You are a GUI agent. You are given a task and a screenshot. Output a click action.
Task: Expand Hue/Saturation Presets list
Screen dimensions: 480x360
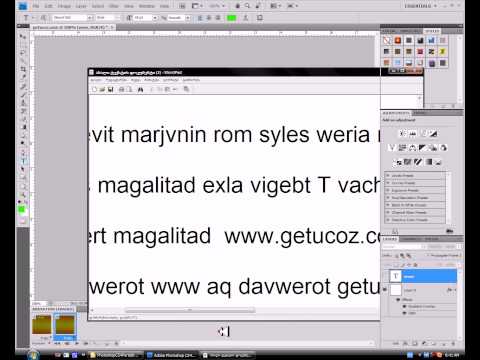pyautogui.click(x=388, y=198)
